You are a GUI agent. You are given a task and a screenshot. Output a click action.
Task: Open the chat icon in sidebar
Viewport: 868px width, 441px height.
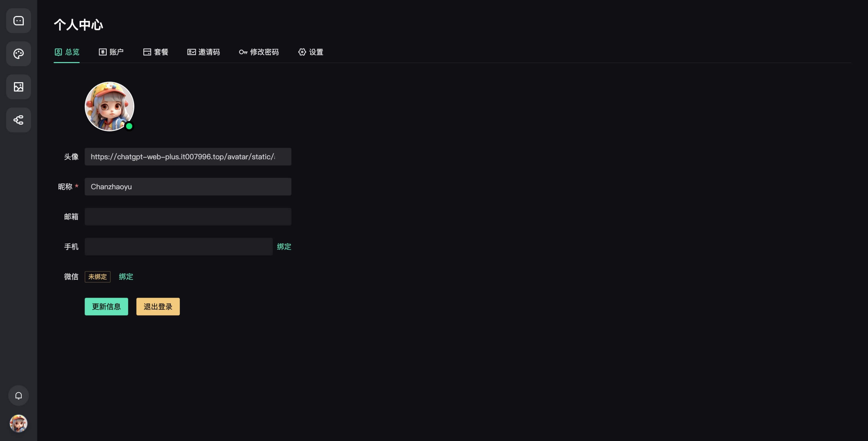click(x=18, y=21)
